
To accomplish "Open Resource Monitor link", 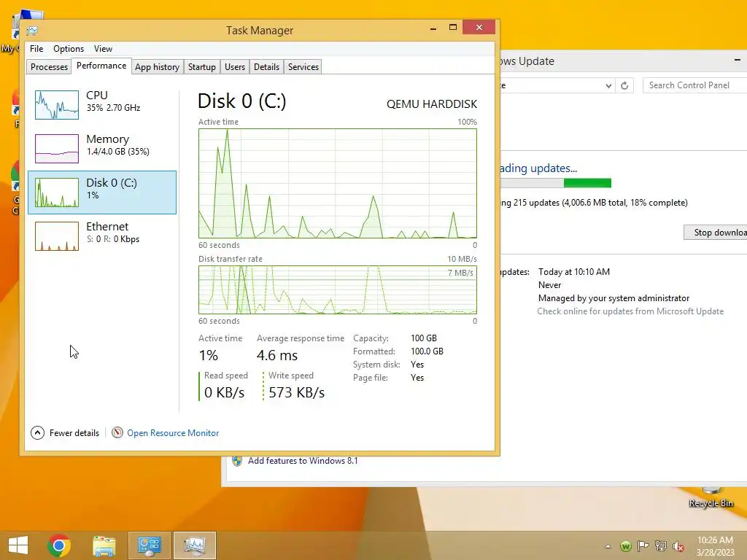I will click(173, 433).
